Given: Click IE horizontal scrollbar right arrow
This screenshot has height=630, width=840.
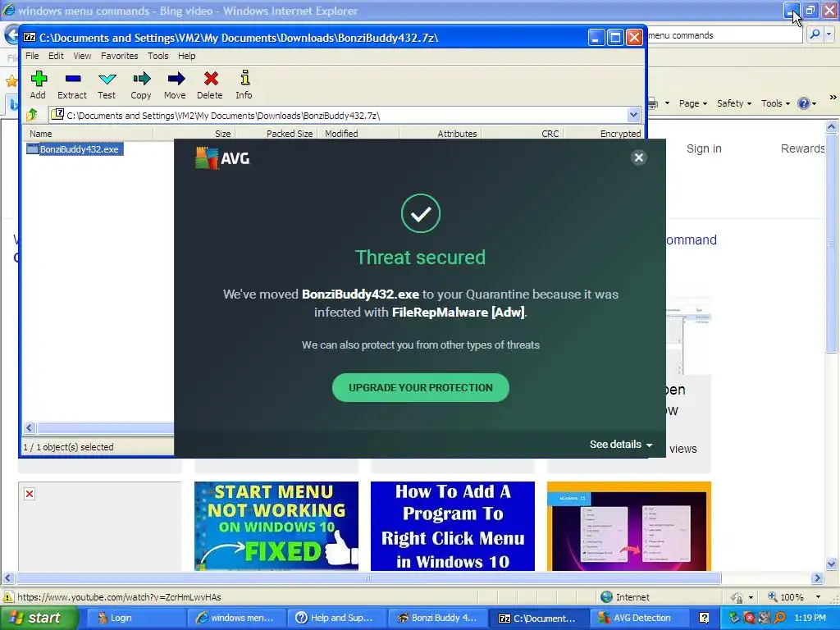Looking at the screenshot, I should point(818,578).
